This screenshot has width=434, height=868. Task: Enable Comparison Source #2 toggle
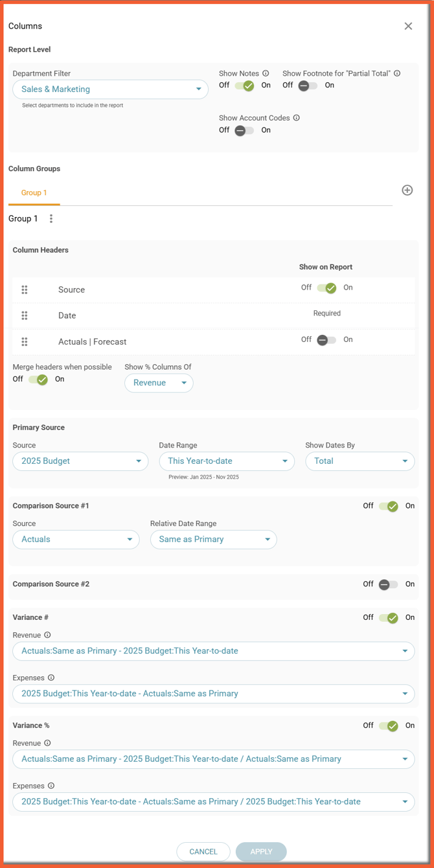389,584
